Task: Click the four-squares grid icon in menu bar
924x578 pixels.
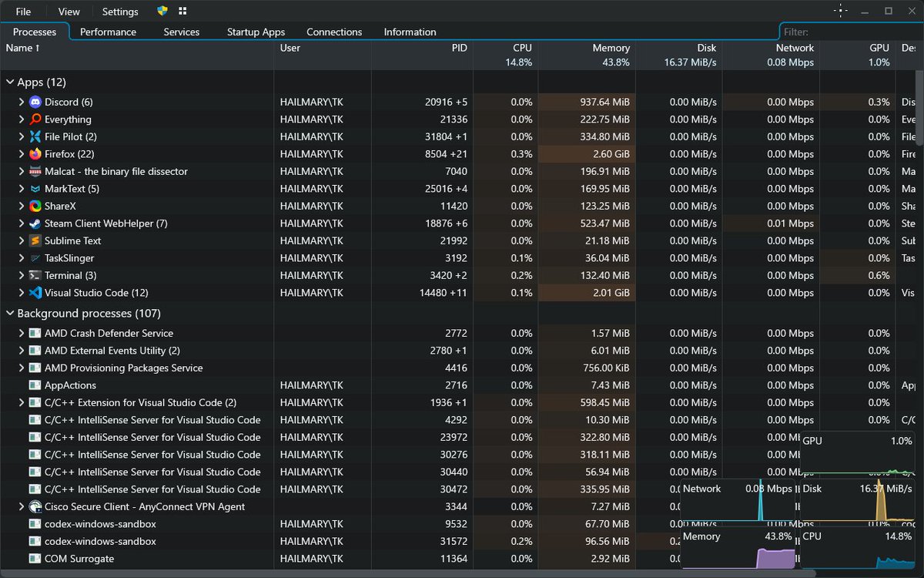Action: (182, 11)
